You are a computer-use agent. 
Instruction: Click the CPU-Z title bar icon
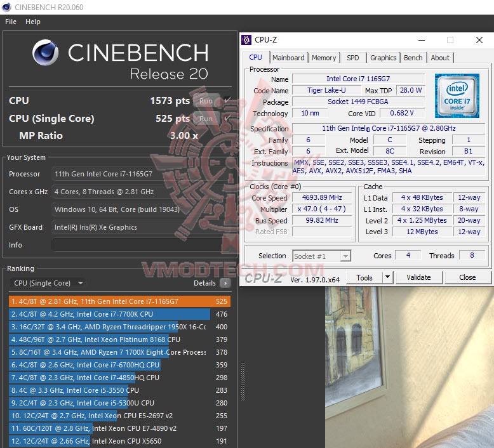tap(246, 40)
